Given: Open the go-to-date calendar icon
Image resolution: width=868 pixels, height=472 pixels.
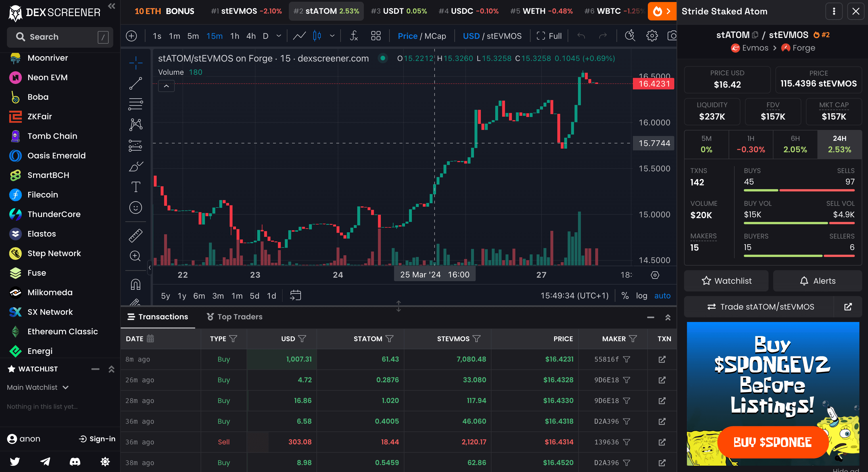Looking at the screenshot, I should pos(295,296).
